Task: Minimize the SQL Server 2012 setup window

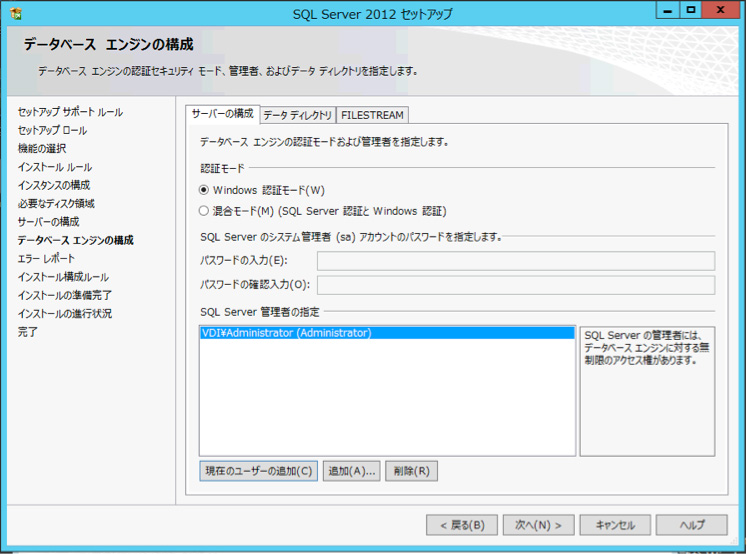Action: click(x=667, y=10)
